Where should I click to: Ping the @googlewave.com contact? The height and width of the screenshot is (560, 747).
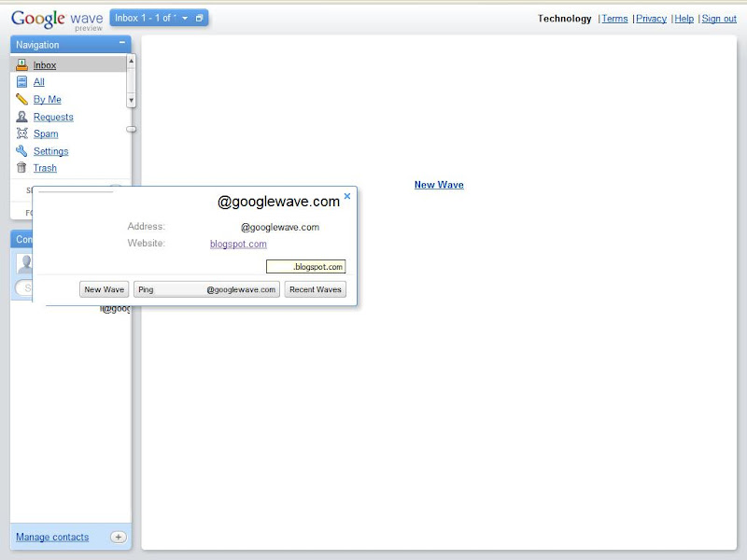coord(206,289)
